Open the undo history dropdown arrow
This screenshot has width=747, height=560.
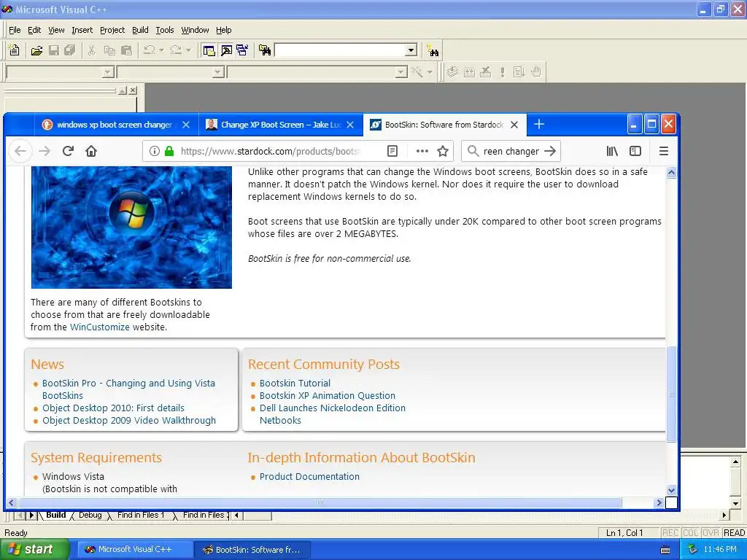[161, 50]
